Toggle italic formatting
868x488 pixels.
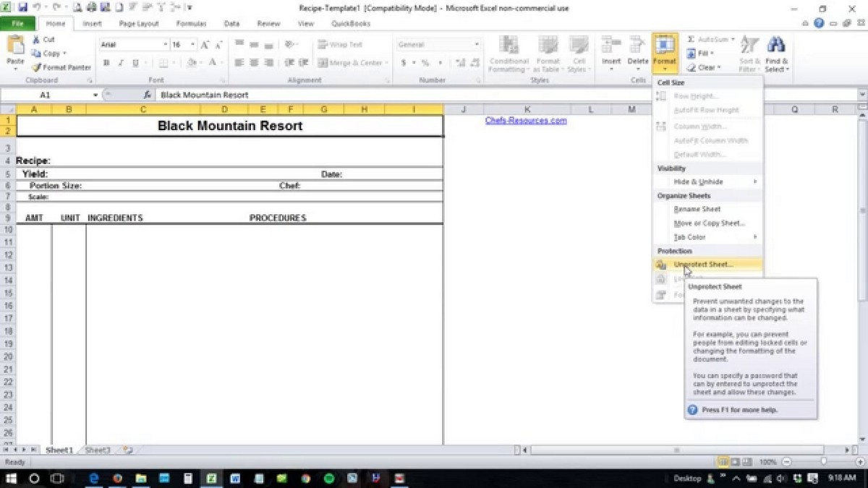121,63
